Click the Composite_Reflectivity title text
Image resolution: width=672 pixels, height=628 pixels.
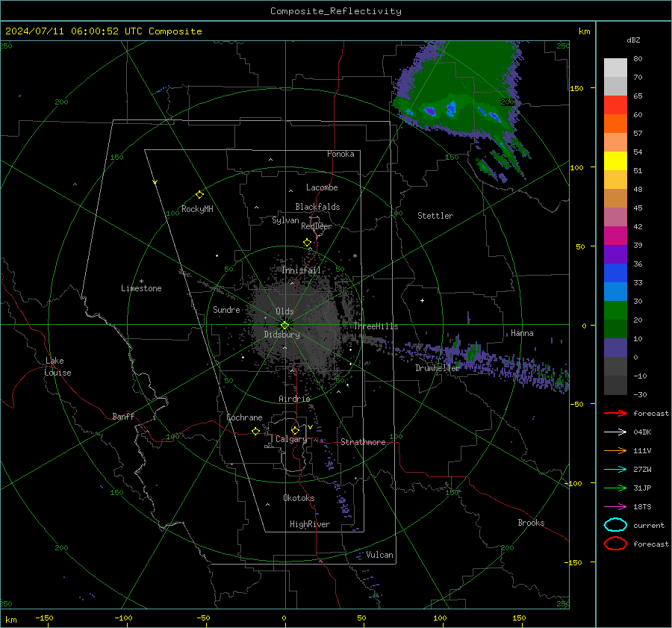(336, 11)
